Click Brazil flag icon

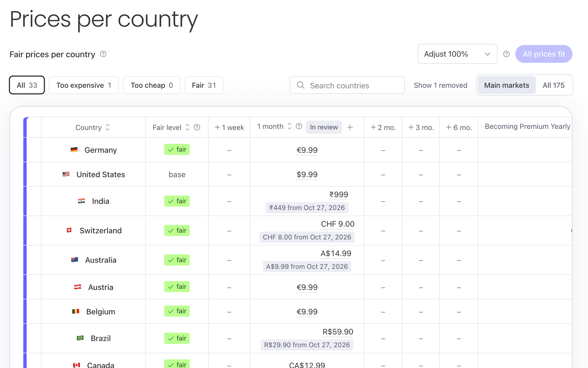[x=80, y=338]
